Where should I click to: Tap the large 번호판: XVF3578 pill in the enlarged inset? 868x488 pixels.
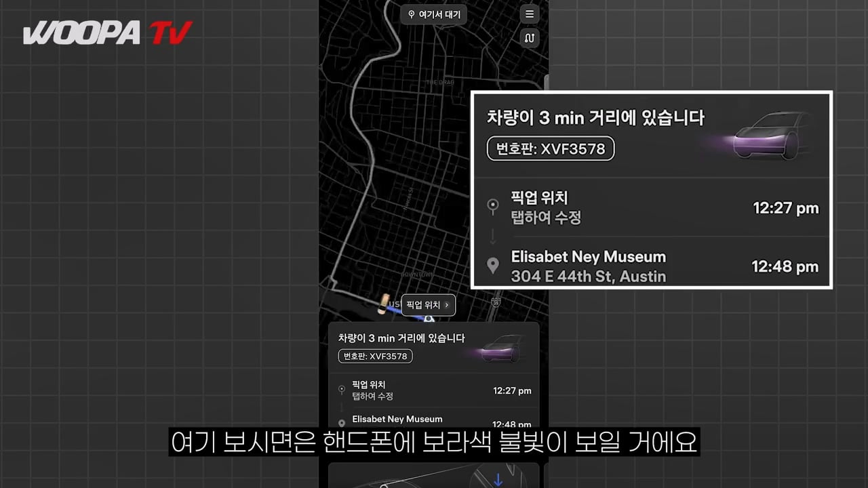coord(551,148)
